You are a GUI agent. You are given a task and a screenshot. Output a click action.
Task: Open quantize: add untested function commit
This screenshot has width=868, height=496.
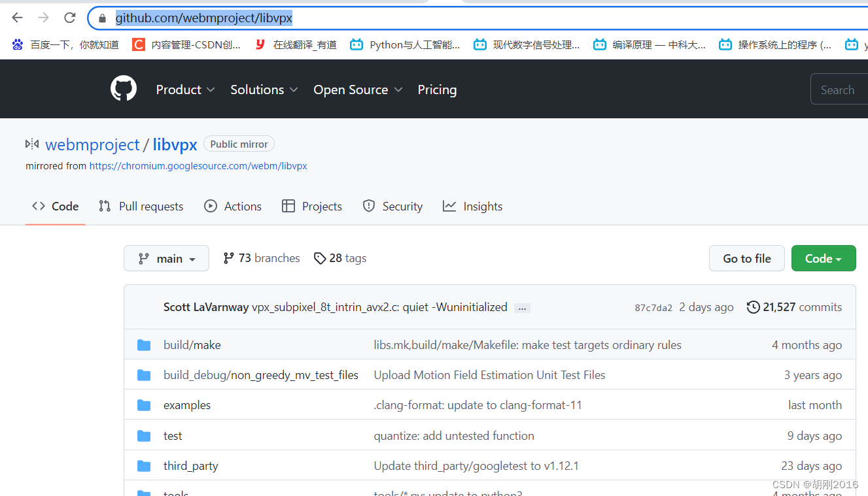coord(454,436)
